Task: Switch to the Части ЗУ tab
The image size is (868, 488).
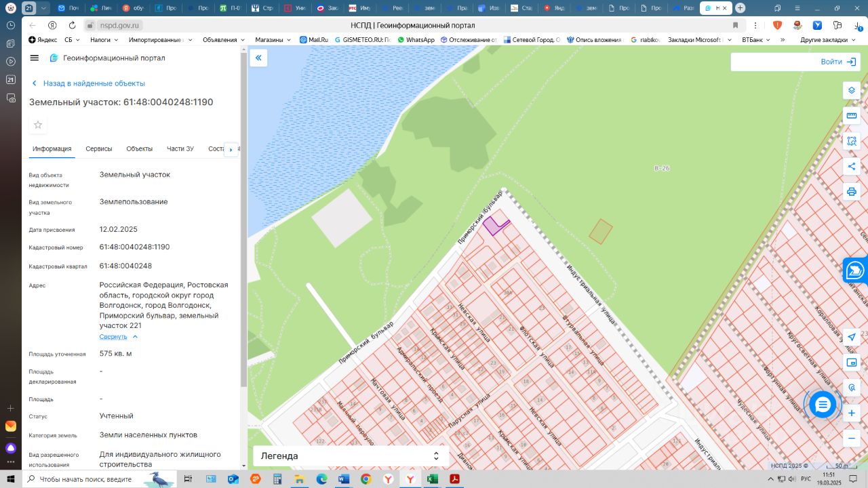Action: pos(180,149)
